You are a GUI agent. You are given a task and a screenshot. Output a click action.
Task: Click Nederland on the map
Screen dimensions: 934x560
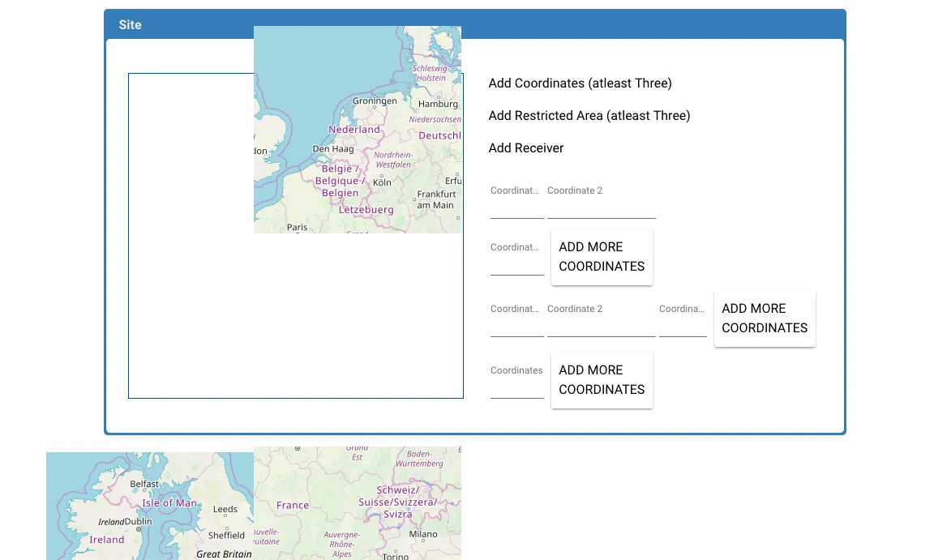pos(353,130)
